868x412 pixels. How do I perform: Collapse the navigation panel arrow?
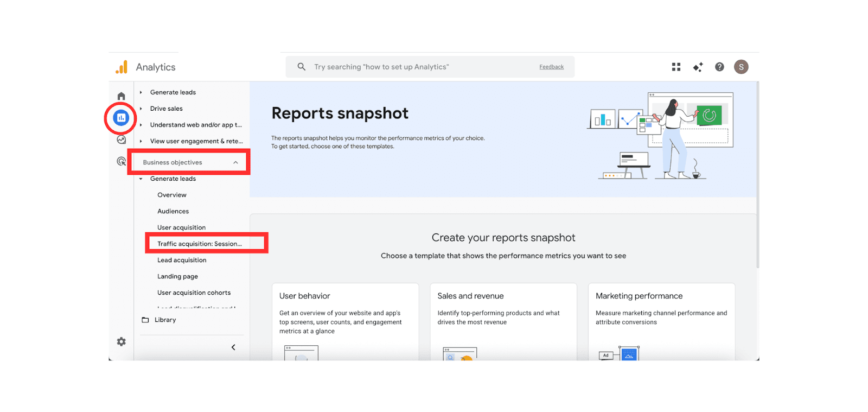[x=233, y=347]
